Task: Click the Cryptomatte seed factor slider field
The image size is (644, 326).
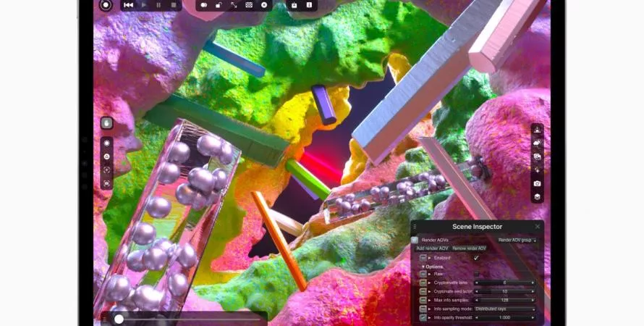Action: pos(505,291)
